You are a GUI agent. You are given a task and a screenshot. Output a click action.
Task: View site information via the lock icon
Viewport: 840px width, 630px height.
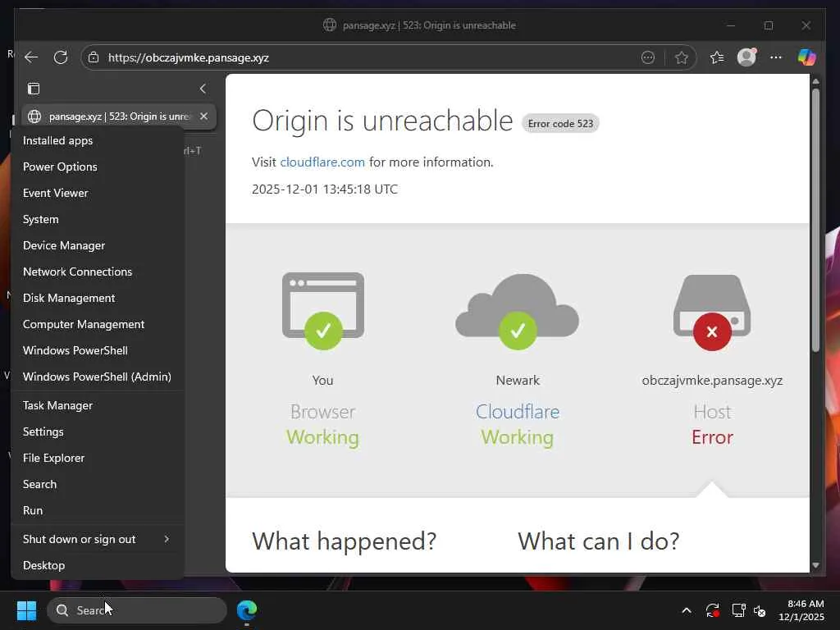coord(94,57)
